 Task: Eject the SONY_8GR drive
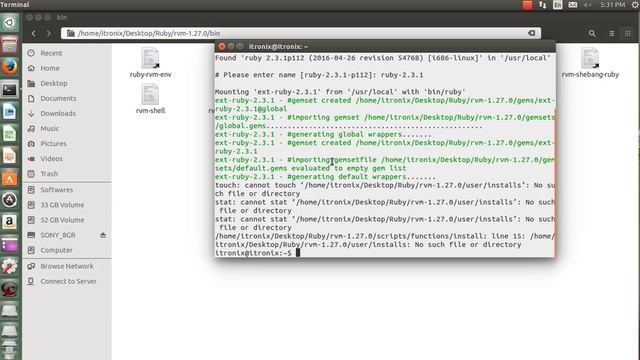(103, 235)
